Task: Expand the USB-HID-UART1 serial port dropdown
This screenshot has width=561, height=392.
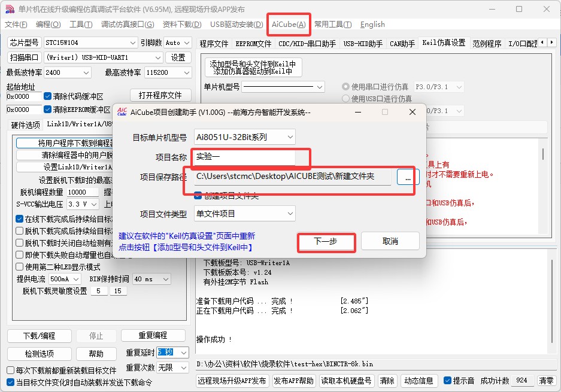Action: tap(158, 57)
